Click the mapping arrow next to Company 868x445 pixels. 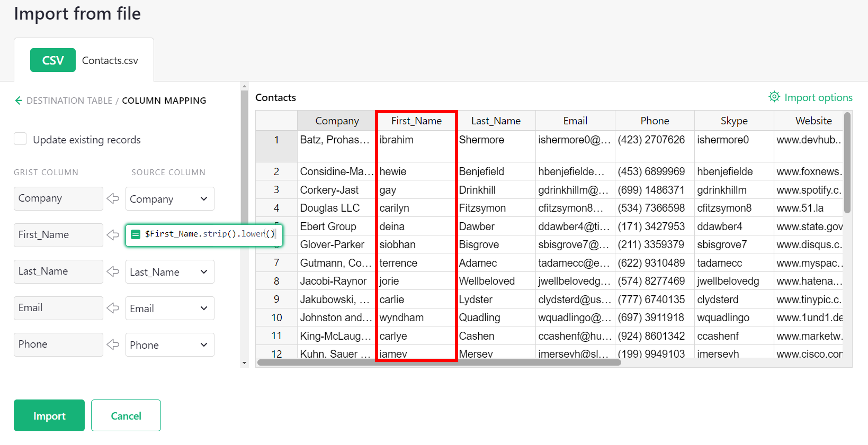point(113,198)
